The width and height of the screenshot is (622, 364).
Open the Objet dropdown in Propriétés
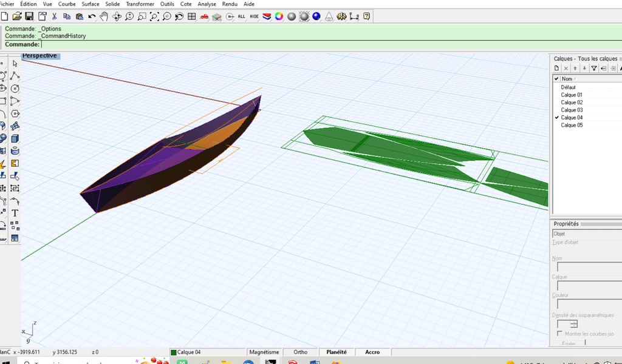click(x=587, y=234)
